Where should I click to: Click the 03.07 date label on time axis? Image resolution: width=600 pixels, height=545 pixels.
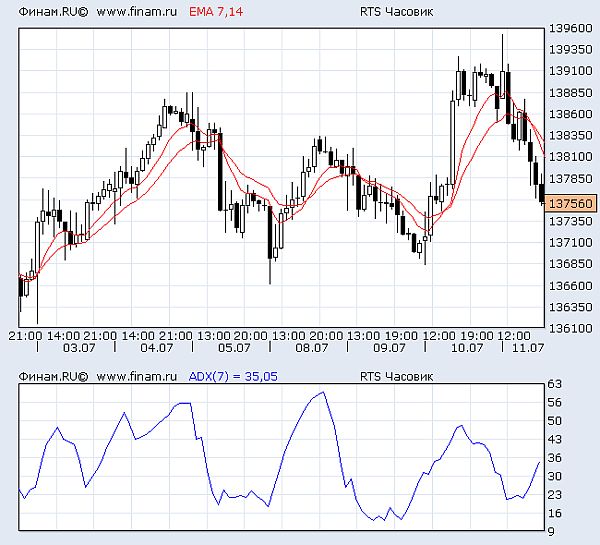[79, 348]
